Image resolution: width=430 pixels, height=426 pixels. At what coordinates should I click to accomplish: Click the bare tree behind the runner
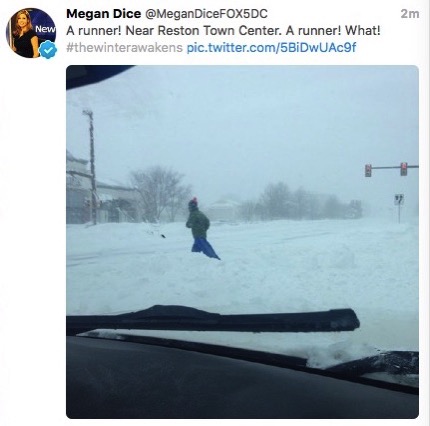click(x=159, y=193)
